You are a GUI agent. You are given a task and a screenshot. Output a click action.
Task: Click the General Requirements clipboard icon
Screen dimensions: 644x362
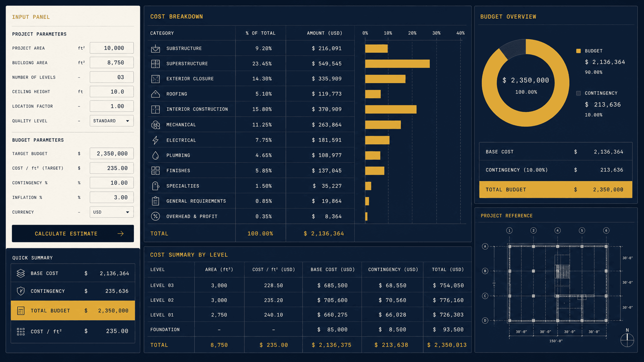155,201
